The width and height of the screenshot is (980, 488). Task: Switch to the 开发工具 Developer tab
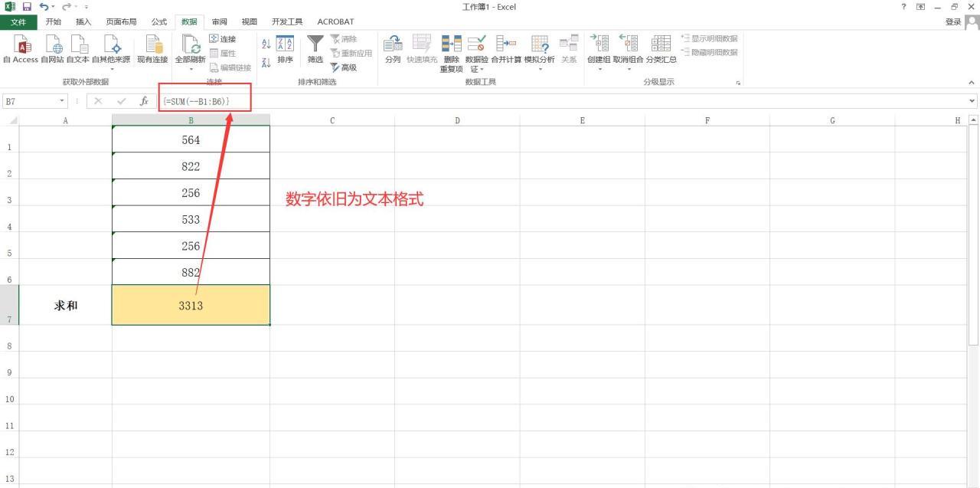(x=287, y=21)
